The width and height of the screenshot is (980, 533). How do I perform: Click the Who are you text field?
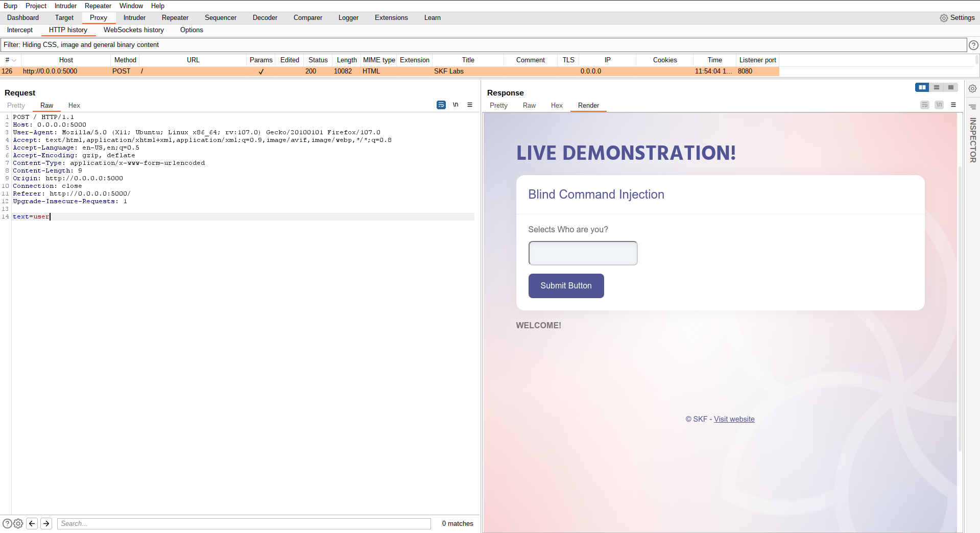(x=583, y=253)
